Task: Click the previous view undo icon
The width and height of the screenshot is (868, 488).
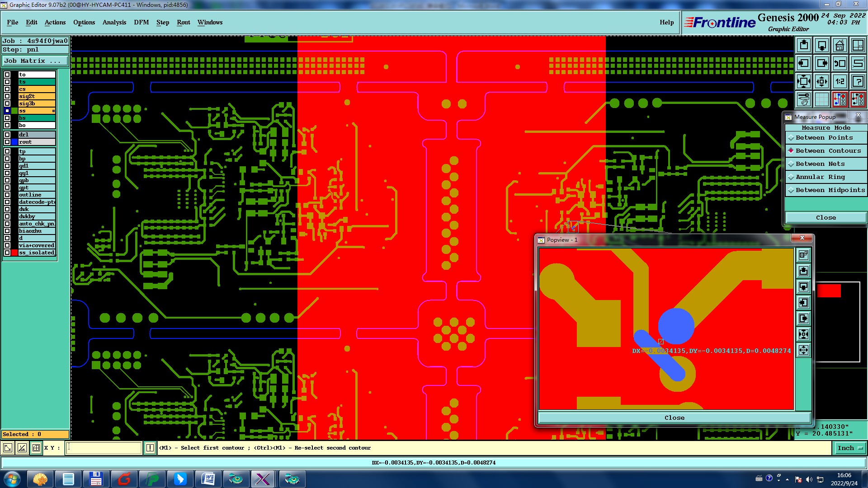Action: [x=840, y=63]
